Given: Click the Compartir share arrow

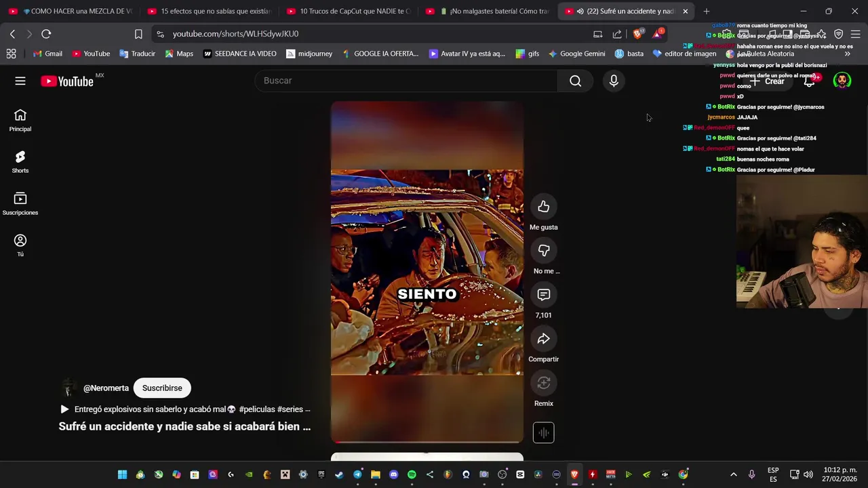Looking at the screenshot, I should click(543, 339).
